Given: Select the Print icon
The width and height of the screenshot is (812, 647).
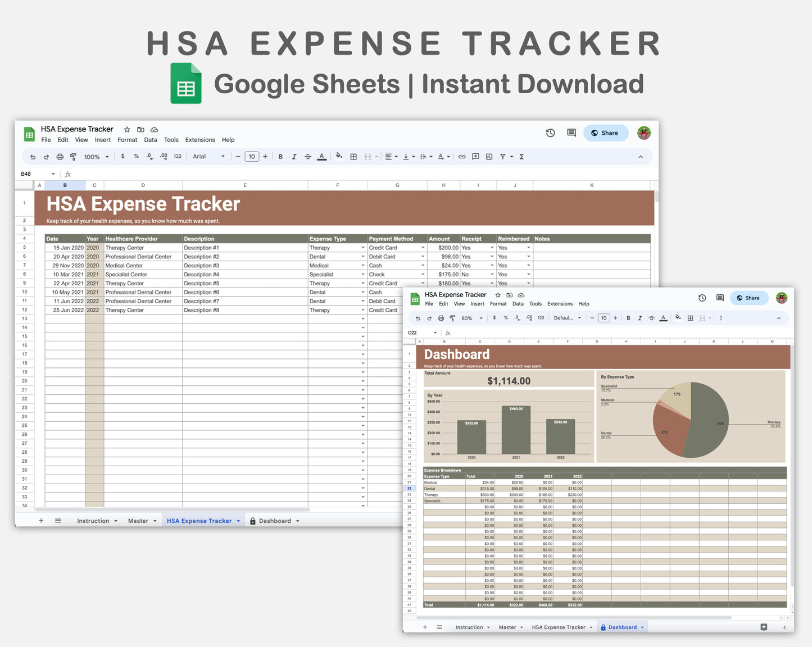Looking at the screenshot, I should pos(60,157).
